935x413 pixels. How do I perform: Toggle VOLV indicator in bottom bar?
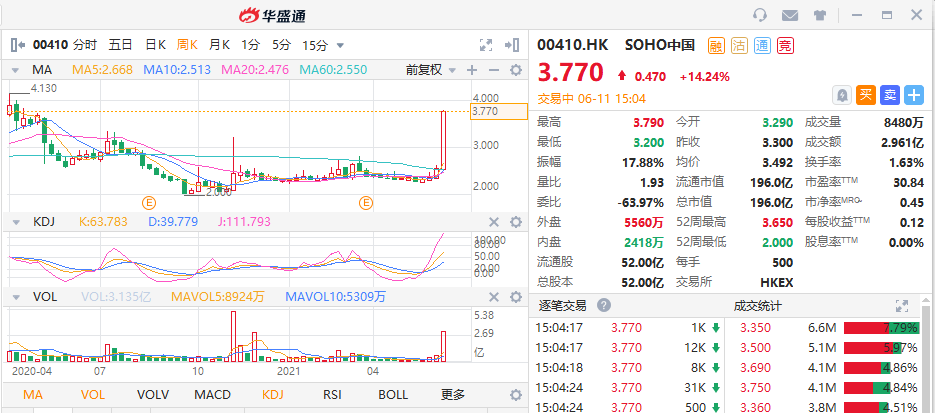pyautogui.click(x=153, y=395)
